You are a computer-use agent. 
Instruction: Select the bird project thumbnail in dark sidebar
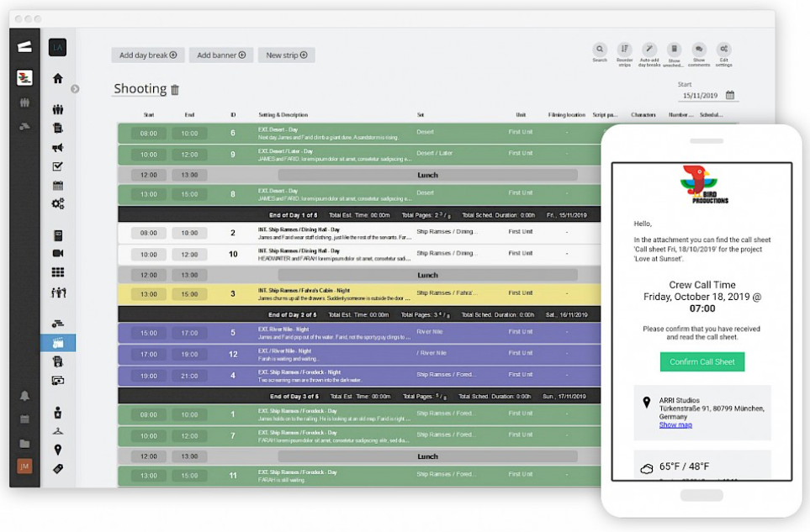[x=24, y=78]
